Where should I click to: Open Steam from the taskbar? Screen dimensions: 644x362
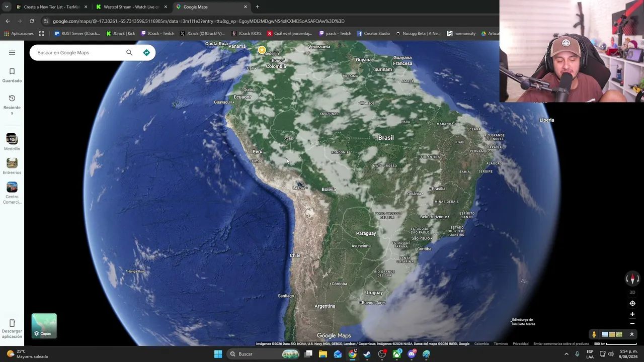367,354
